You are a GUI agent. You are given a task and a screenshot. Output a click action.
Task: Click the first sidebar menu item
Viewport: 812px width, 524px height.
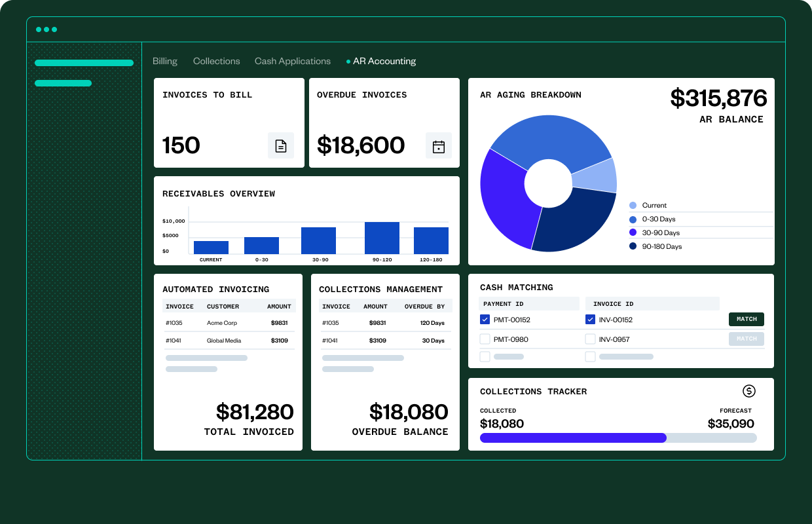84,63
